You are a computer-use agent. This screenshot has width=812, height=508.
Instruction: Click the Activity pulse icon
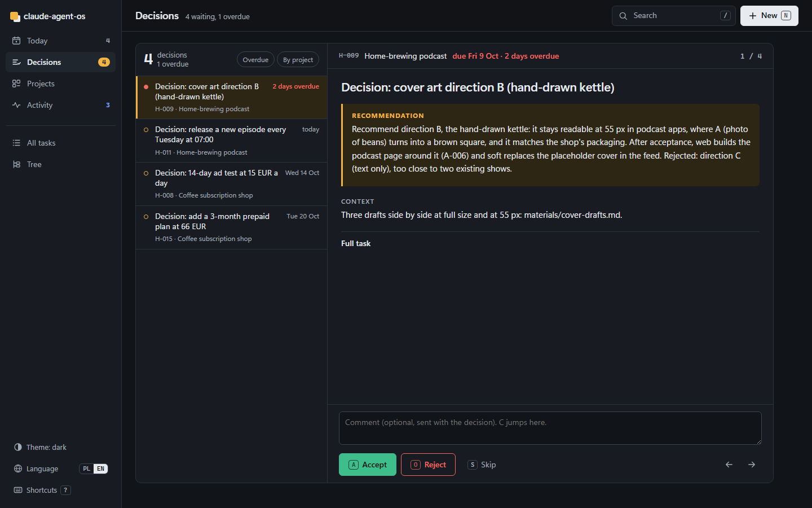tap(16, 105)
